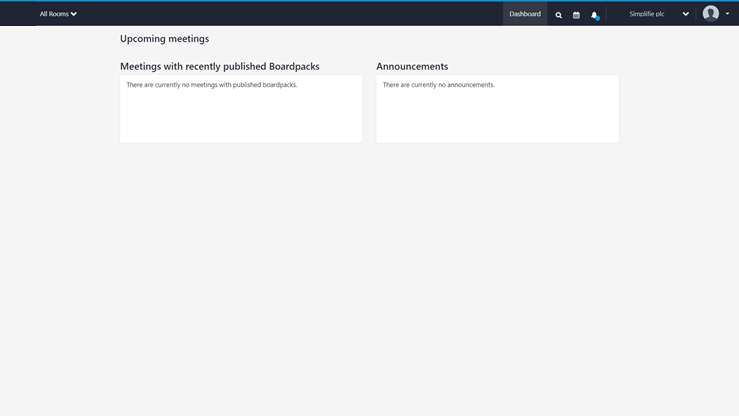The width and height of the screenshot is (739, 416).
Task: Go to the Dashboard tab
Action: [x=525, y=14]
